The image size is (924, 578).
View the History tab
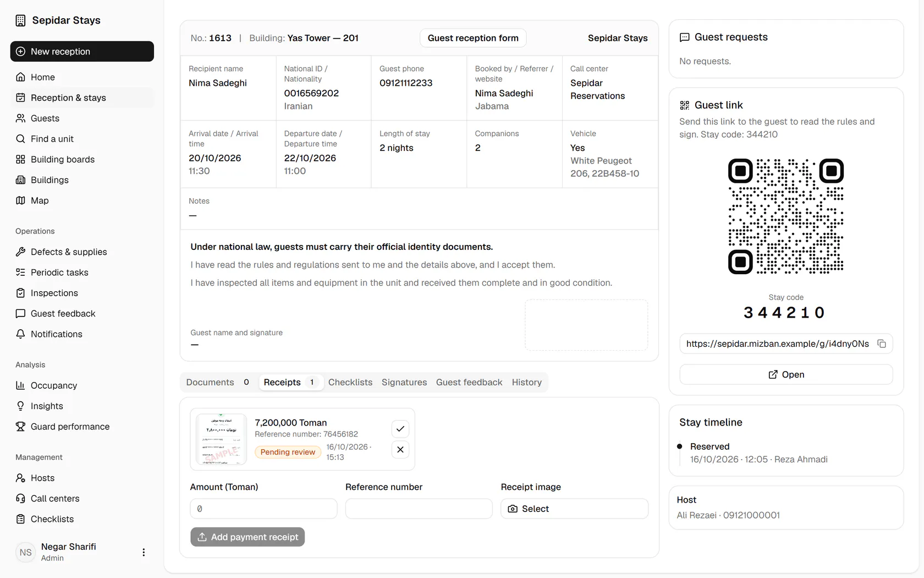tap(527, 382)
